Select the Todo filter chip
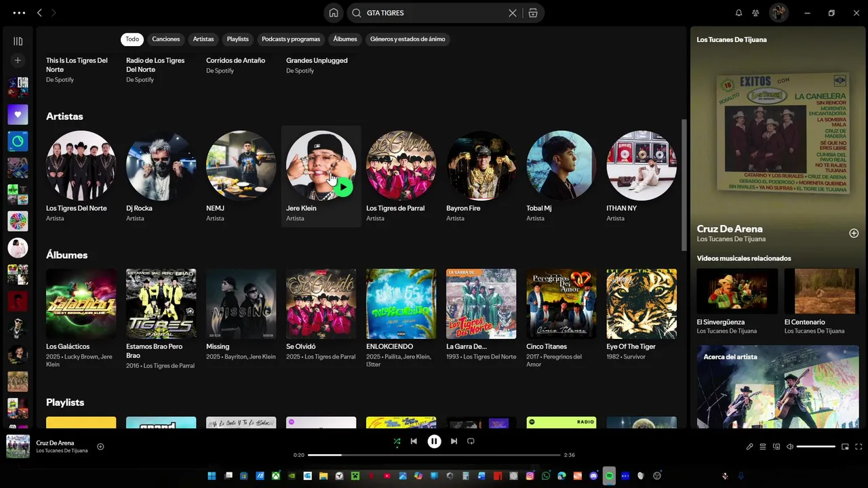 pos(132,39)
